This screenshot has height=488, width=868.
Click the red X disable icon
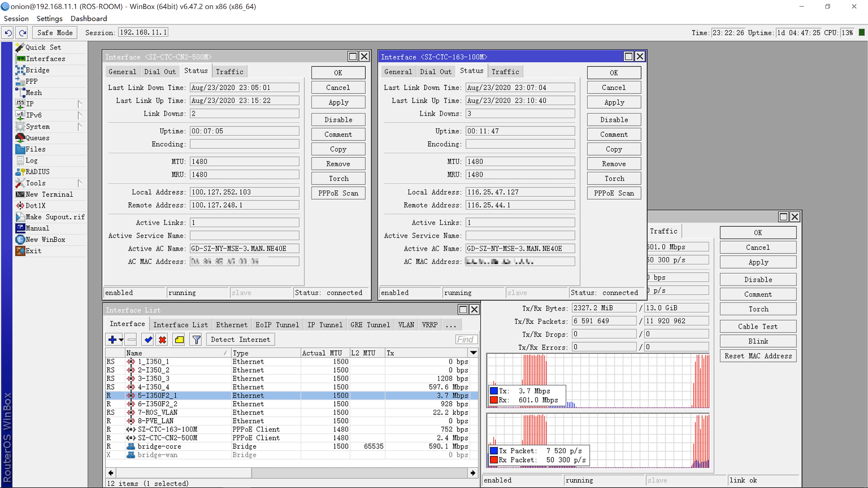162,339
